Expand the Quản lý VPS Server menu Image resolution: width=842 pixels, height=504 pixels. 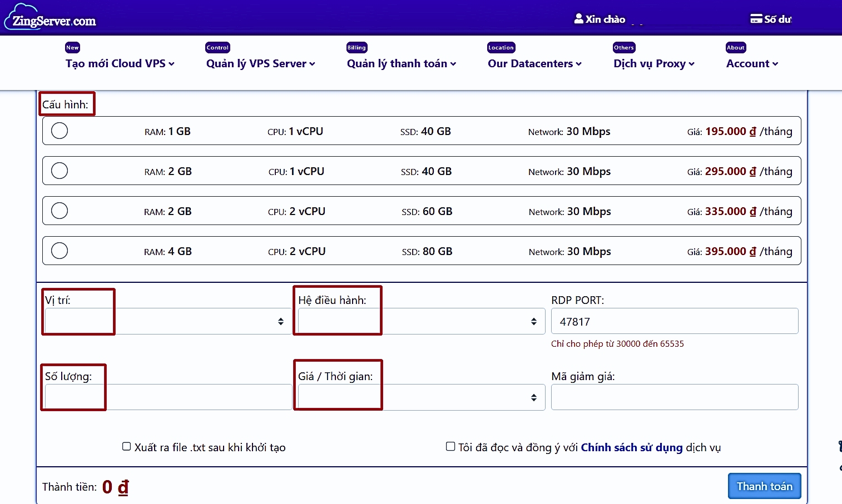click(x=261, y=63)
